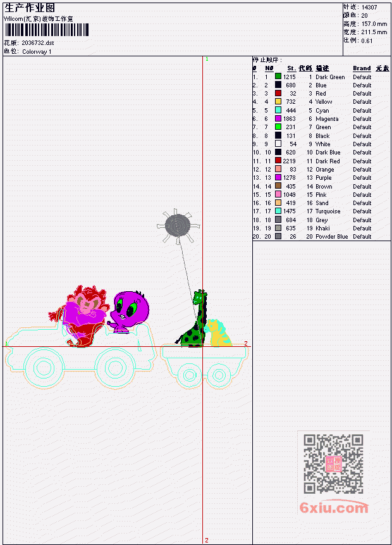The height and width of the screenshot is (545, 392).
Task: Click the 'Dark Red' description text
Action: 328,161
